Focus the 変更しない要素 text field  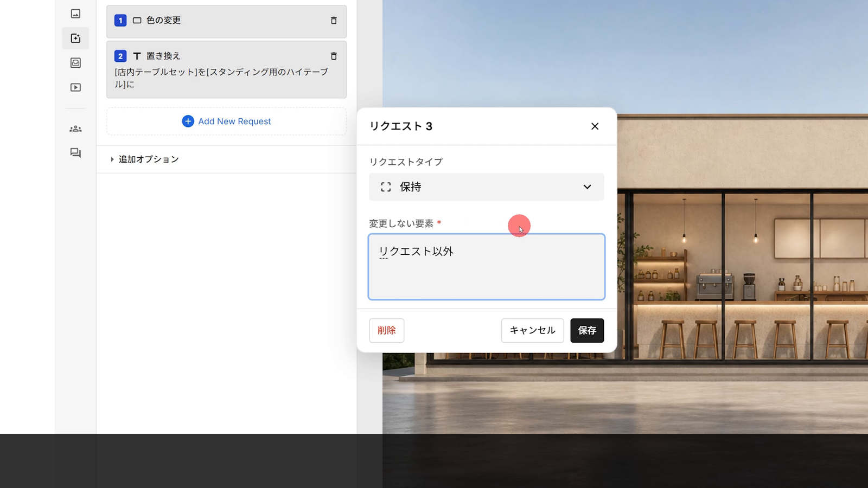click(x=486, y=267)
